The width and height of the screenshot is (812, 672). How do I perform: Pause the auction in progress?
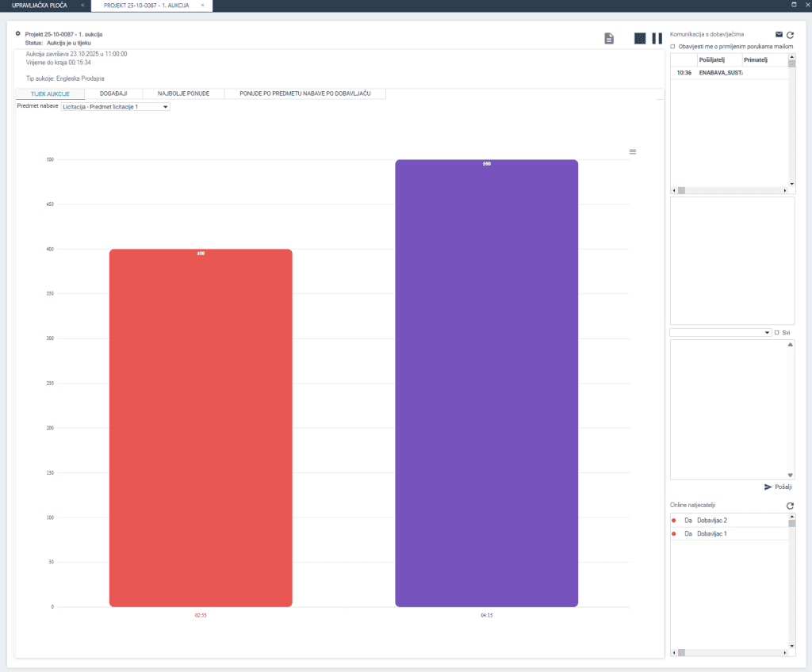[x=657, y=38]
